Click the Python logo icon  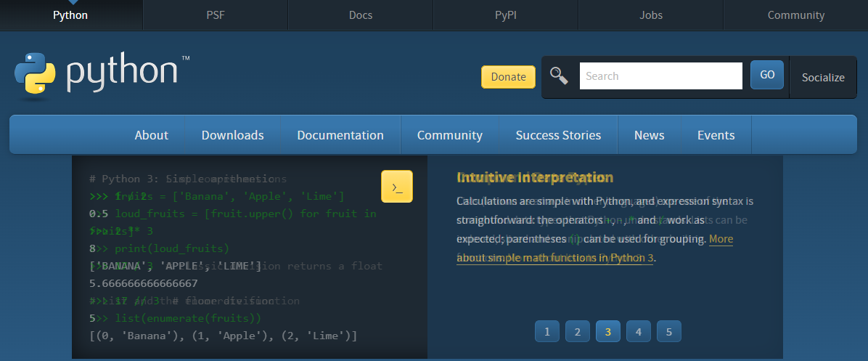pyautogui.click(x=35, y=74)
